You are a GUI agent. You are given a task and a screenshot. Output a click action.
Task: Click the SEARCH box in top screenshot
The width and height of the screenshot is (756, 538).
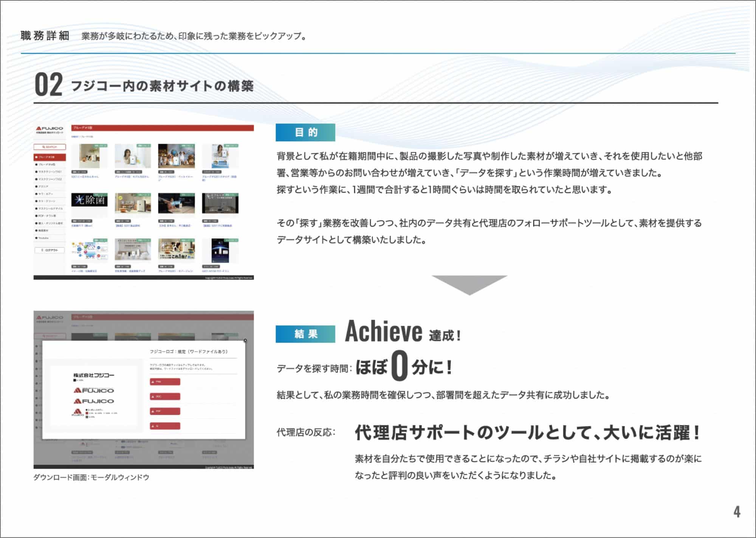point(50,147)
